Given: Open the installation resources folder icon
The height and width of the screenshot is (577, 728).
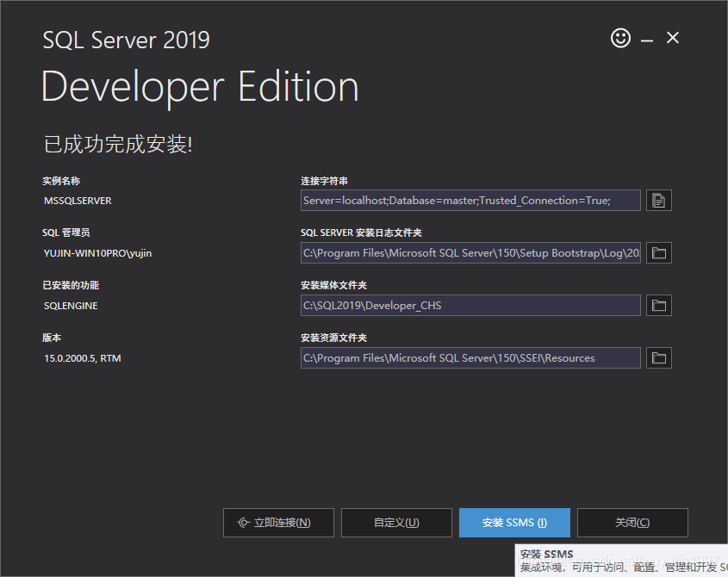Looking at the screenshot, I should coord(659,358).
